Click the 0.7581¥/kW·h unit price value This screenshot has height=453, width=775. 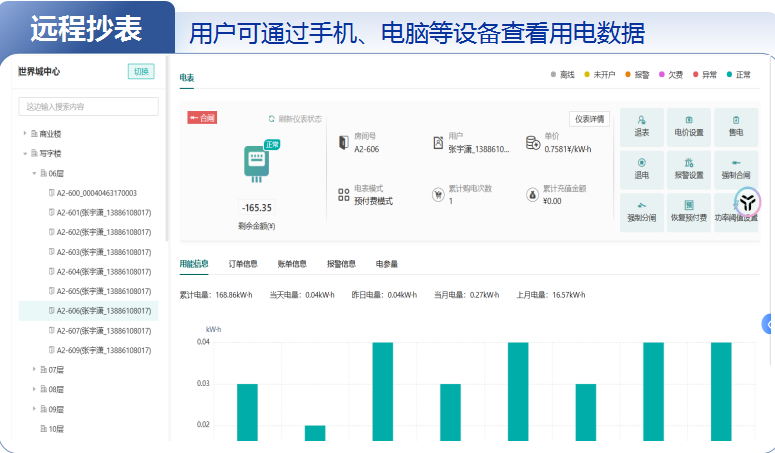coord(567,149)
